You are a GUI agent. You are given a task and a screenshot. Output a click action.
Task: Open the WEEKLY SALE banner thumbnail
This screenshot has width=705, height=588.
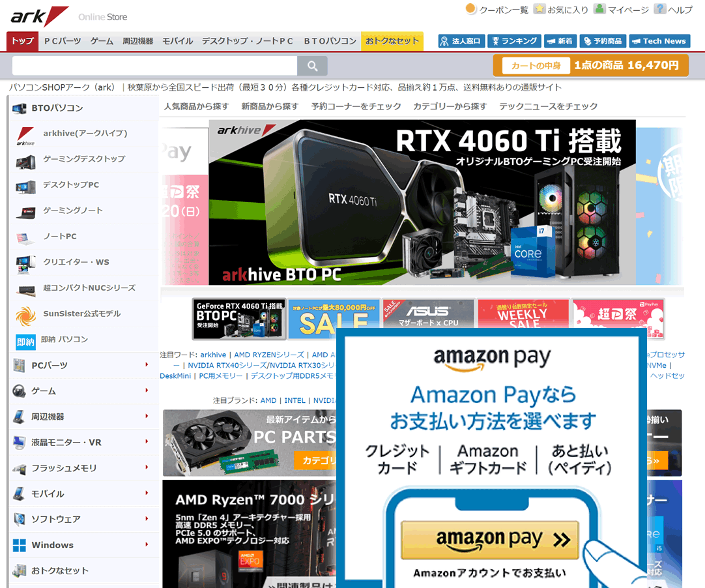(523, 314)
